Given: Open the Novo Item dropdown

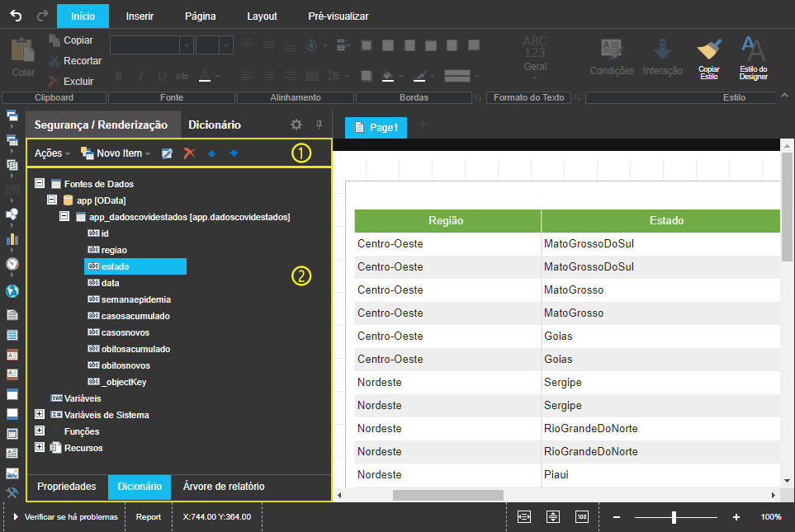Looking at the screenshot, I should coord(116,153).
